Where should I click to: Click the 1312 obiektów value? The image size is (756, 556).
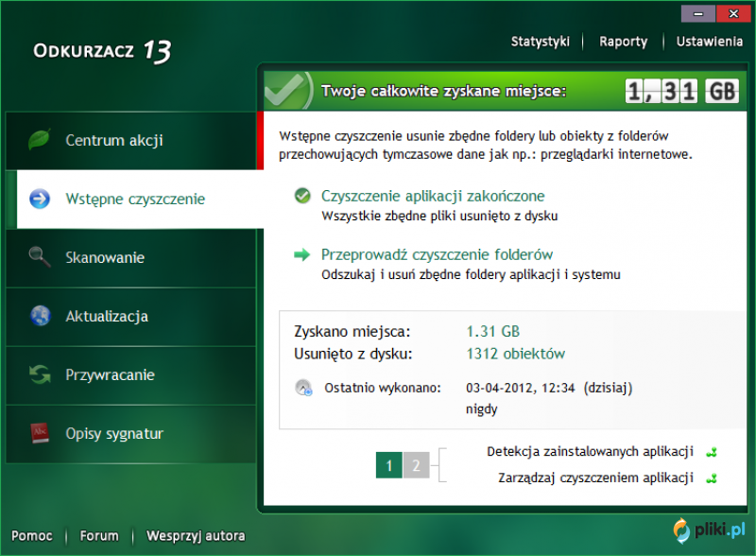[x=515, y=354]
